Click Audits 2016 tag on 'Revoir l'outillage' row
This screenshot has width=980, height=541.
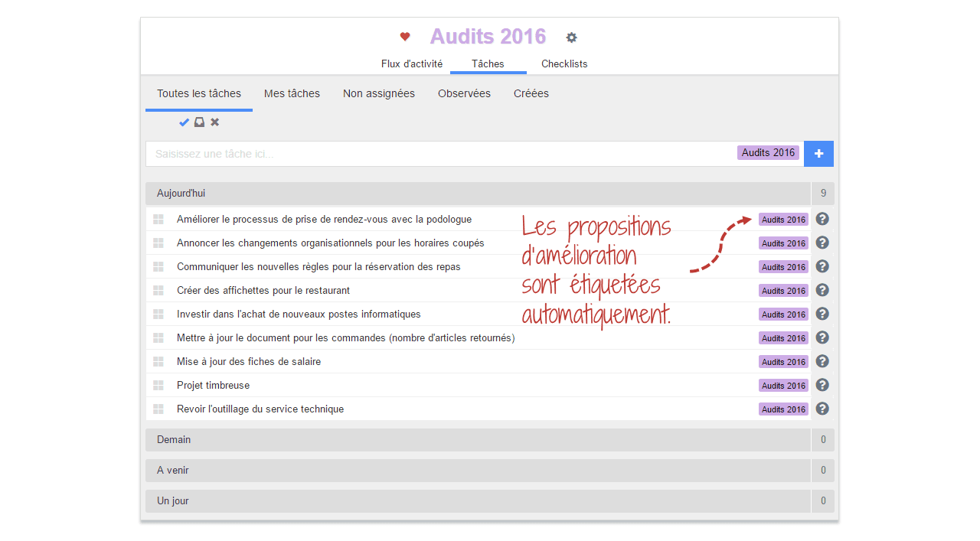click(784, 409)
